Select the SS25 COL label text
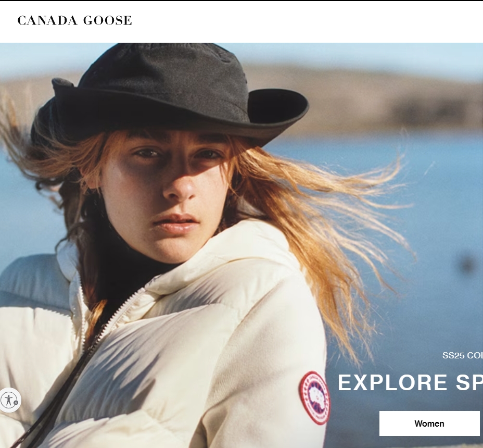 [x=462, y=355]
